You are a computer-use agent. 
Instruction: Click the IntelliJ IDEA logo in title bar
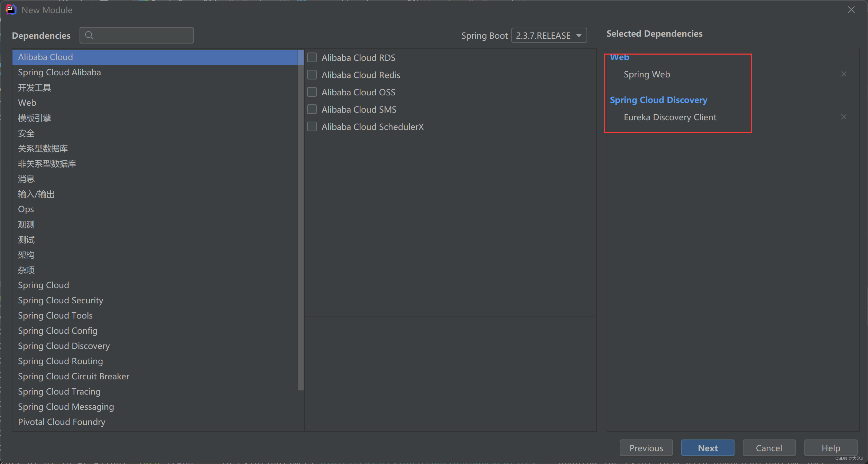point(11,10)
